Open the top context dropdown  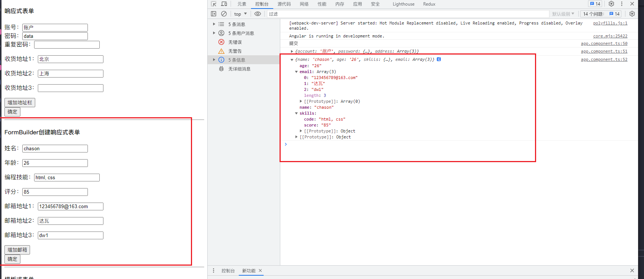pos(240,14)
